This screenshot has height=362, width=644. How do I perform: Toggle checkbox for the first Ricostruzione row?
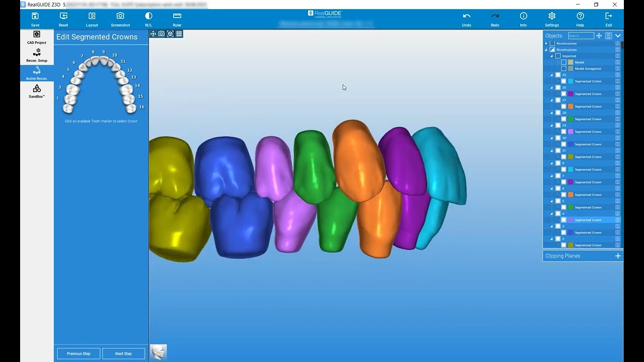552,43
